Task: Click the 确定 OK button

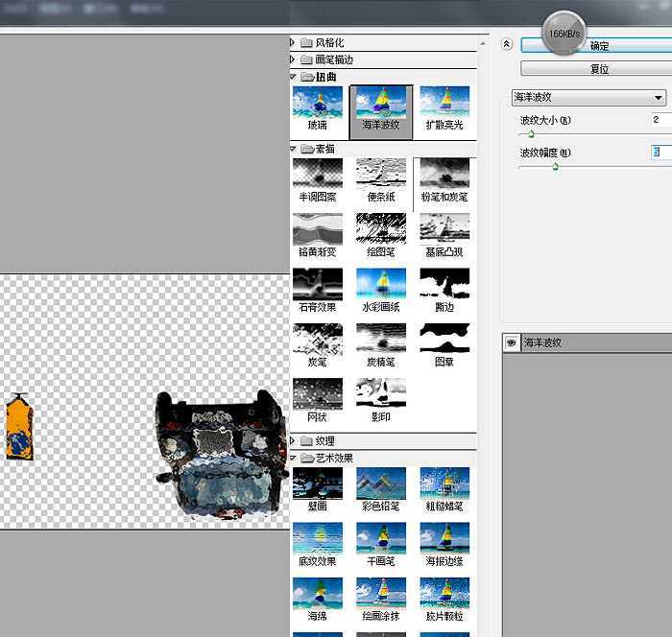Action: pyautogui.click(x=596, y=45)
